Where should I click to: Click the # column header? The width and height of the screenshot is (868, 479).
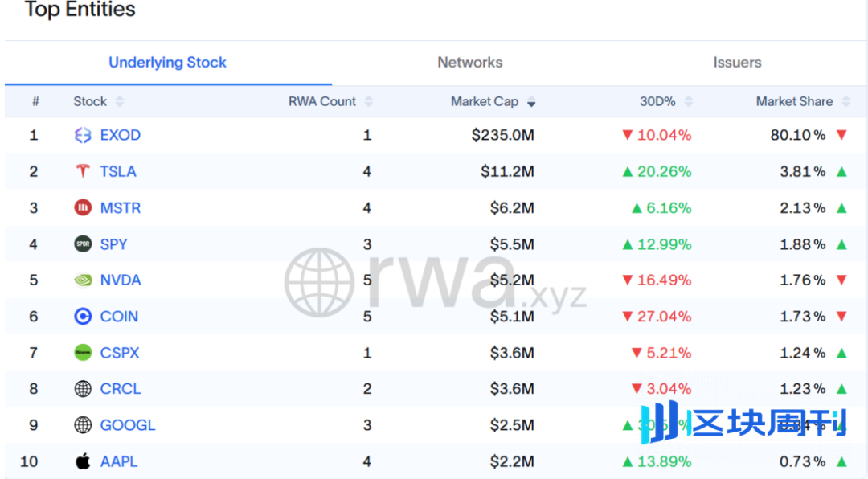pos(35,102)
